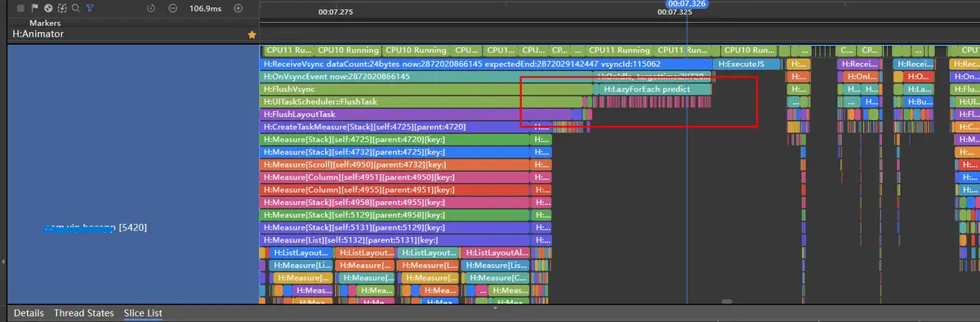This screenshot has height=322, width=980.
Task: Click the stop recording square icon
Action: coord(20,8)
